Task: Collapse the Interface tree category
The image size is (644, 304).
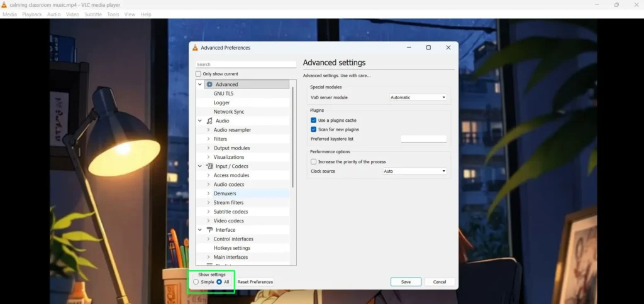Action: coord(200,230)
